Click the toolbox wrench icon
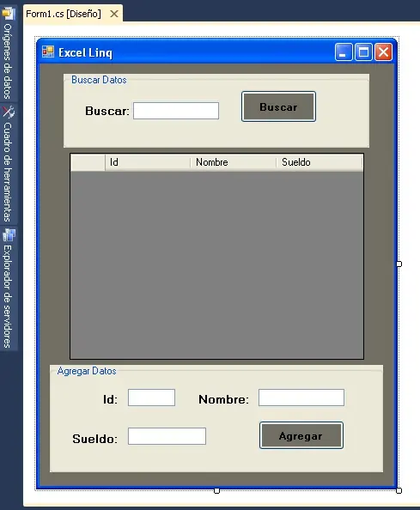Image resolution: width=420 pixels, height=510 pixels. click(x=9, y=112)
